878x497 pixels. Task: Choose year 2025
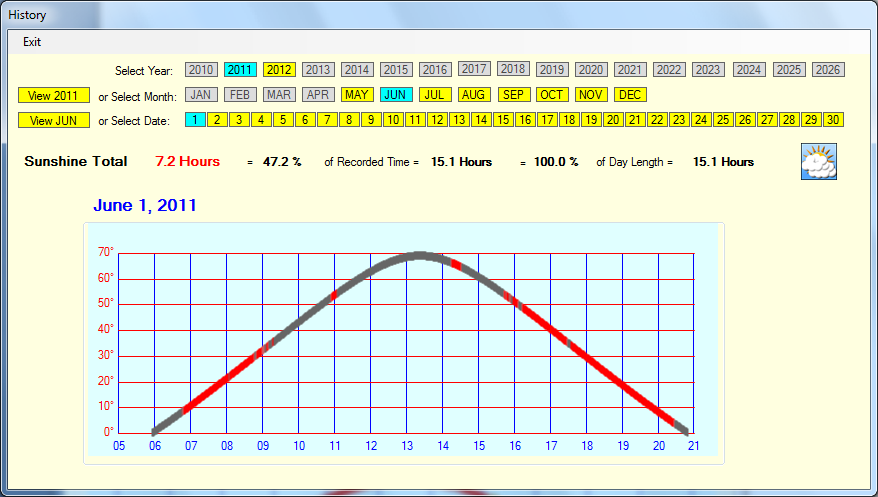click(789, 69)
